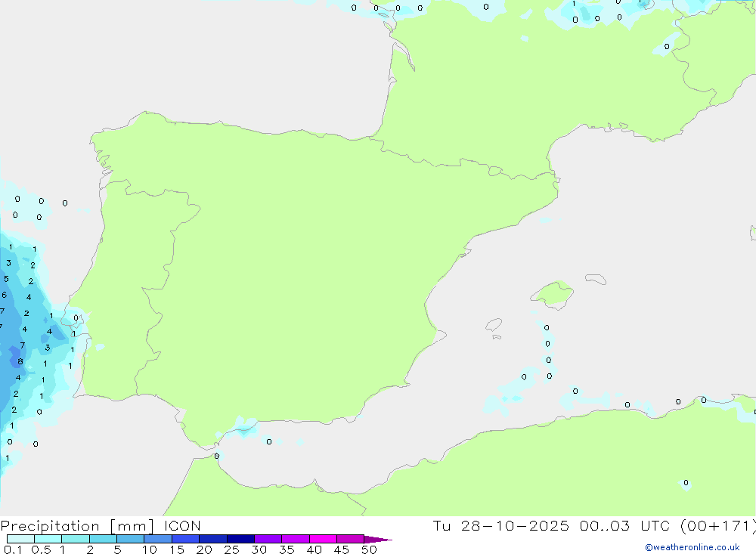Image resolution: width=756 pixels, height=554 pixels.
Task: Click the '6' precipitation value on the map
Action: pyautogui.click(x=5, y=295)
